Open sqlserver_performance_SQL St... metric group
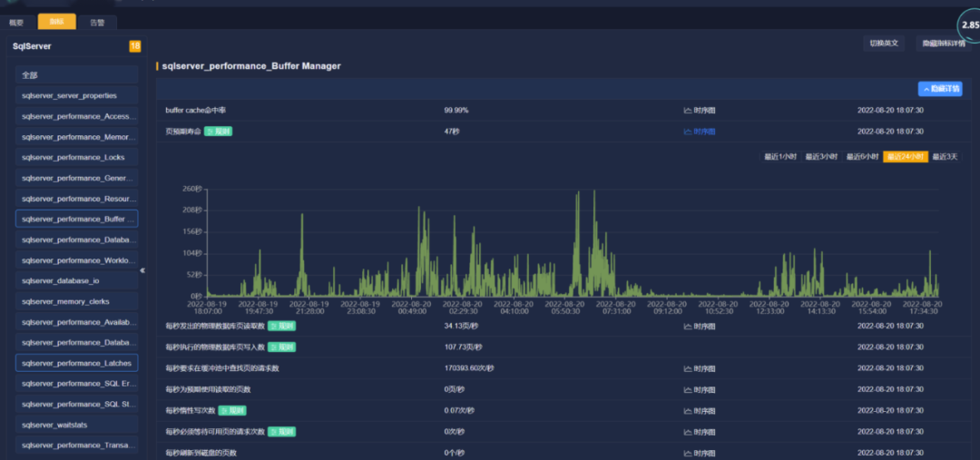 (x=77, y=405)
